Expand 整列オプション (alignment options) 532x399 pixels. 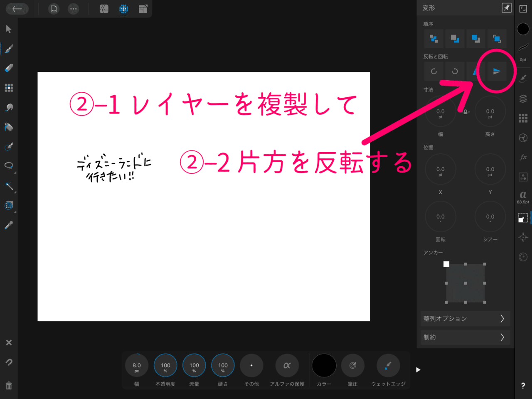465,318
